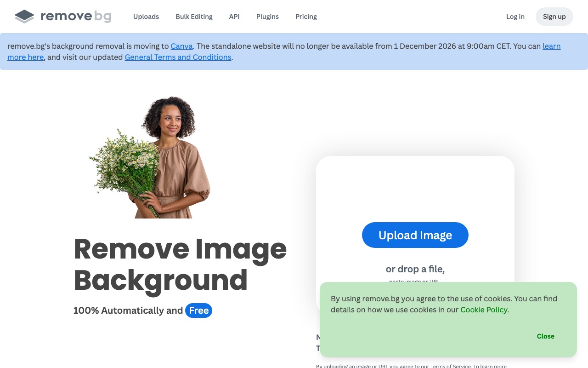Close the cookie notice
Screen dimensions: 588x368
click(545, 336)
